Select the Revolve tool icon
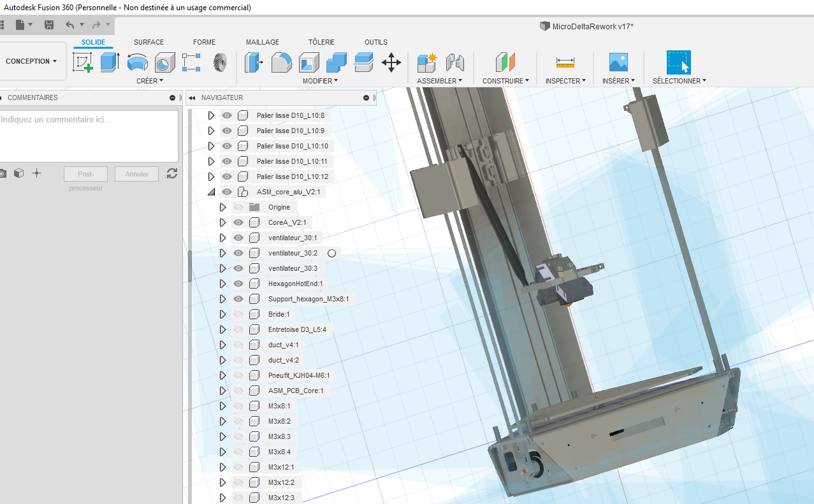Image resolution: width=814 pixels, height=504 pixels. [137, 62]
